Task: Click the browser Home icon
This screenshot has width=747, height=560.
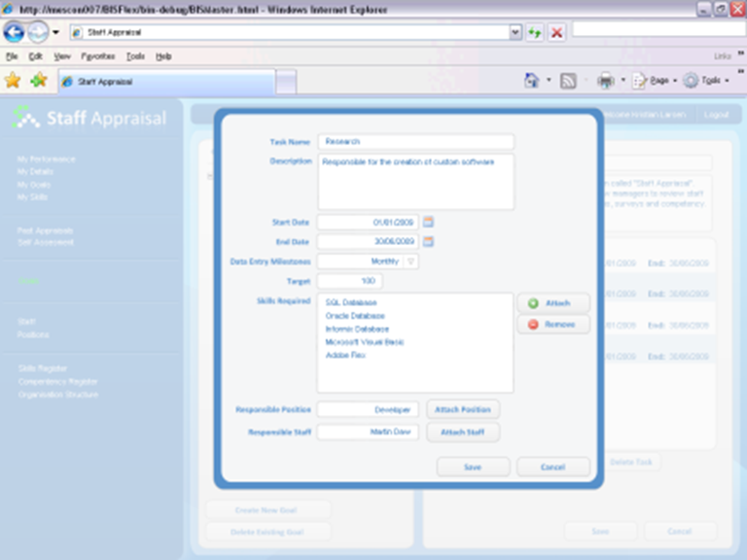Action: coord(532,81)
